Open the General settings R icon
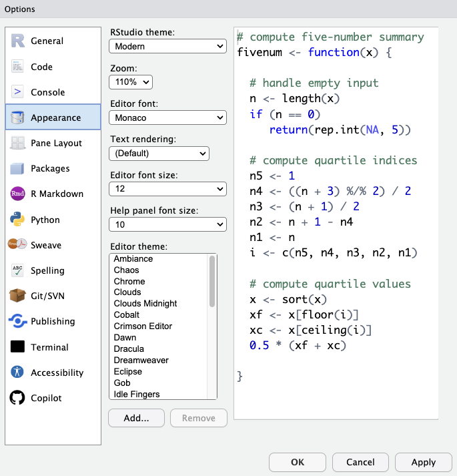 tap(17, 41)
